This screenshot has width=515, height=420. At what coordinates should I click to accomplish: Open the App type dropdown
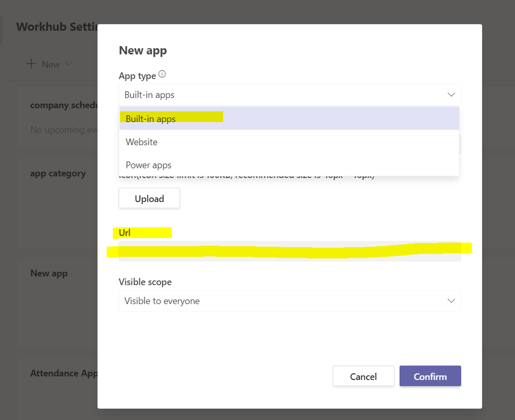[289, 95]
